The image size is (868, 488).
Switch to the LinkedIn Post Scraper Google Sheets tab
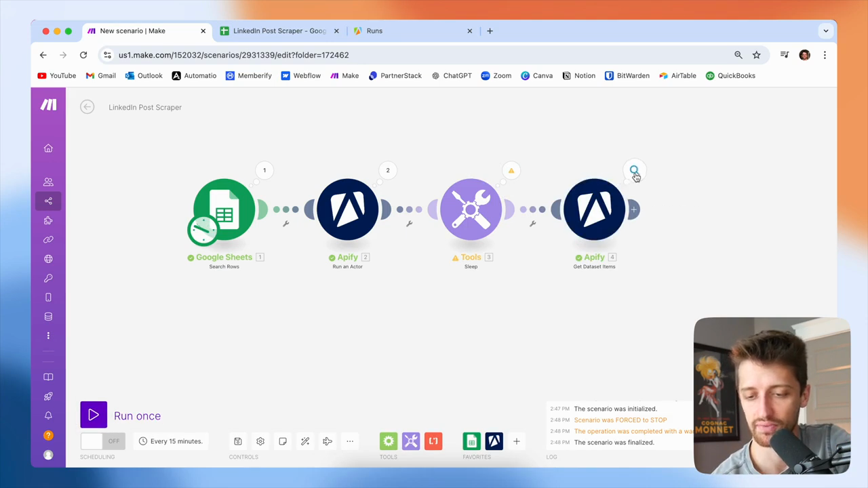point(279,30)
